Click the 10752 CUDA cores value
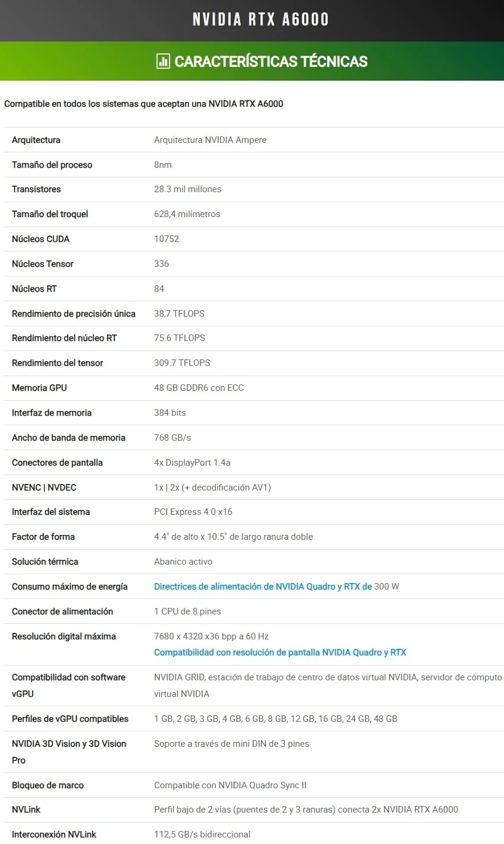Viewport: 504px width, 844px height. [x=167, y=239]
